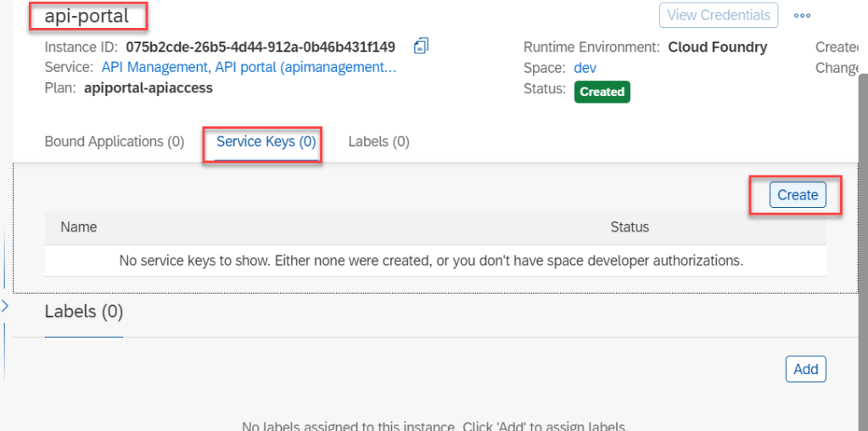Viewport: 868px width, 431px height.
Task: Click the green Created status badge
Action: (602, 92)
